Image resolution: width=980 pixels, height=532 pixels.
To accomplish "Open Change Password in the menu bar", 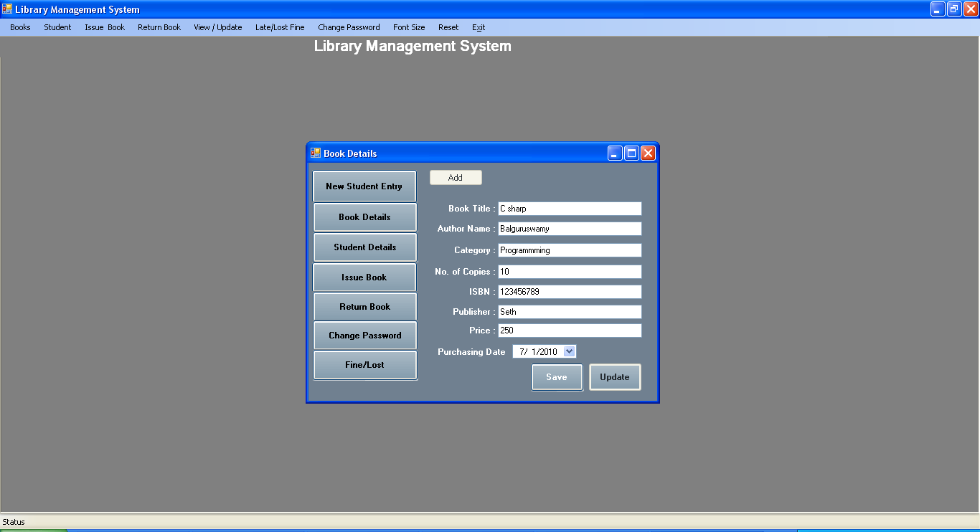I will [x=349, y=27].
